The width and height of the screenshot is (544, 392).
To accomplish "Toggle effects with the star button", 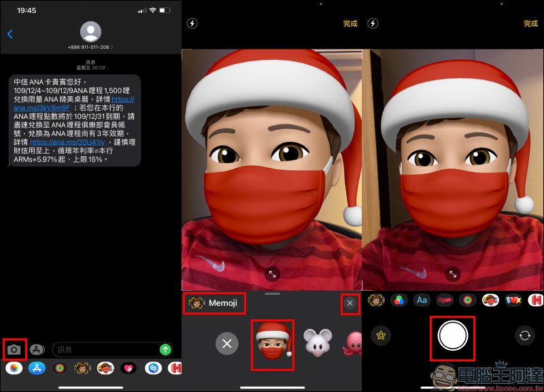I will click(x=381, y=335).
